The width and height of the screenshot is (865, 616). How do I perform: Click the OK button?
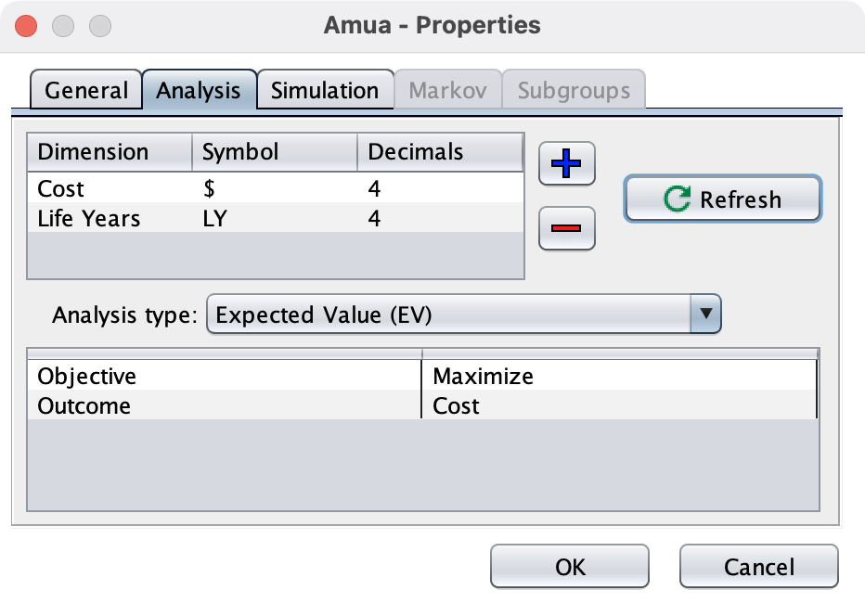[x=570, y=566]
